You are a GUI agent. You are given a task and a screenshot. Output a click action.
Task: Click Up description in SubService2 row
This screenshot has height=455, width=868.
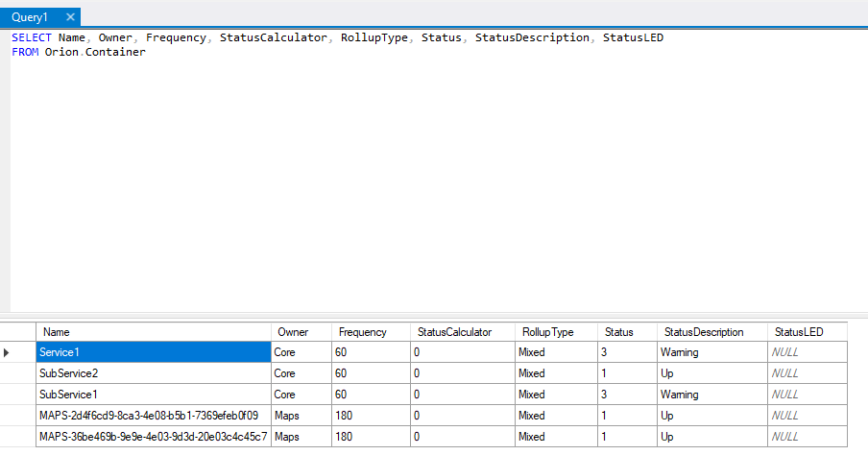(711, 373)
